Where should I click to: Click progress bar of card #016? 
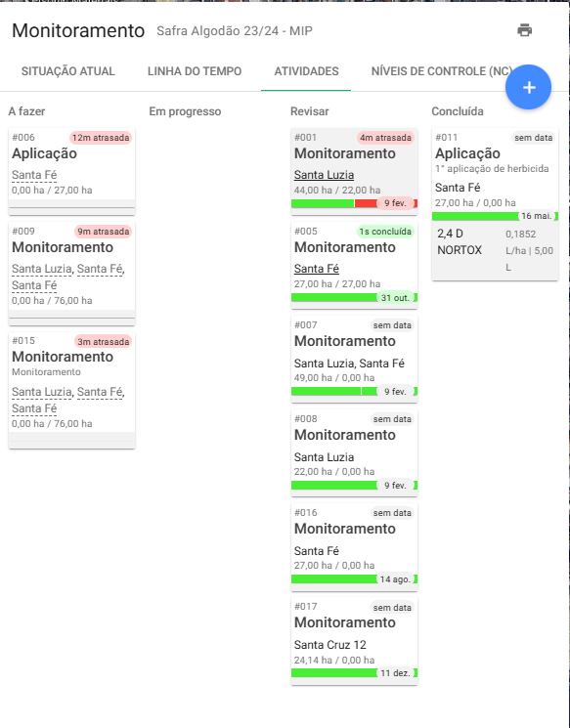(x=354, y=578)
